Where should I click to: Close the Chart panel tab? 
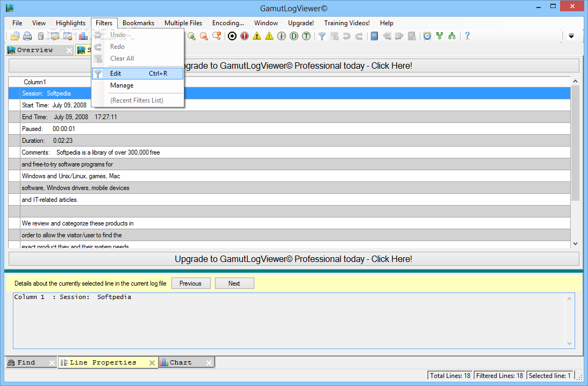(209, 363)
